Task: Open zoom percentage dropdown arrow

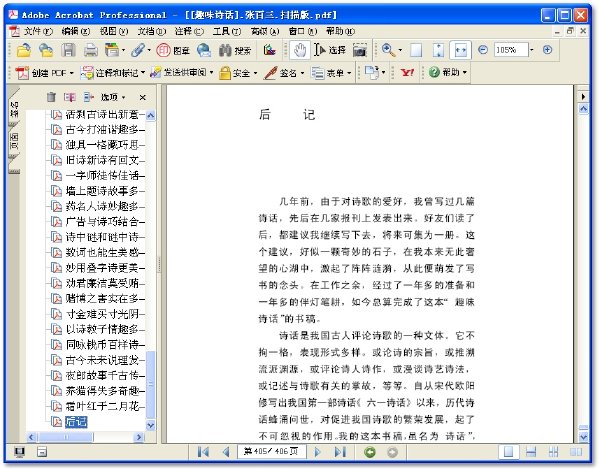Action: 532,50
